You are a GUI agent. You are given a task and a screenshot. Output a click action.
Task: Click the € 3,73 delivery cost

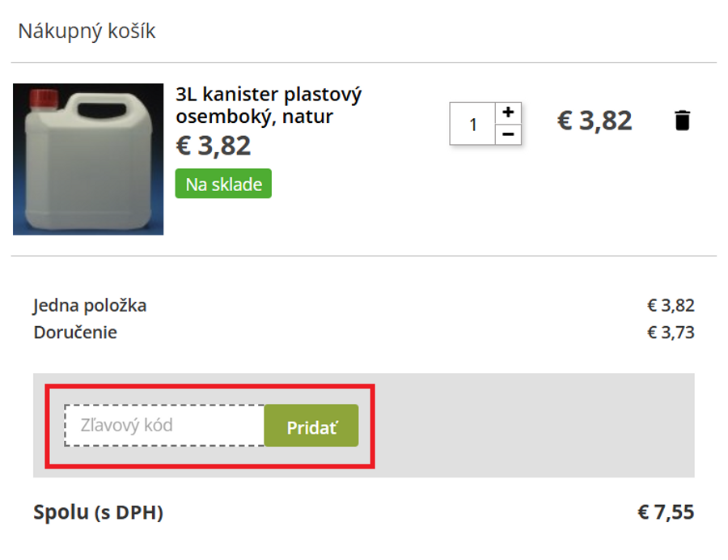pos(671,333)
